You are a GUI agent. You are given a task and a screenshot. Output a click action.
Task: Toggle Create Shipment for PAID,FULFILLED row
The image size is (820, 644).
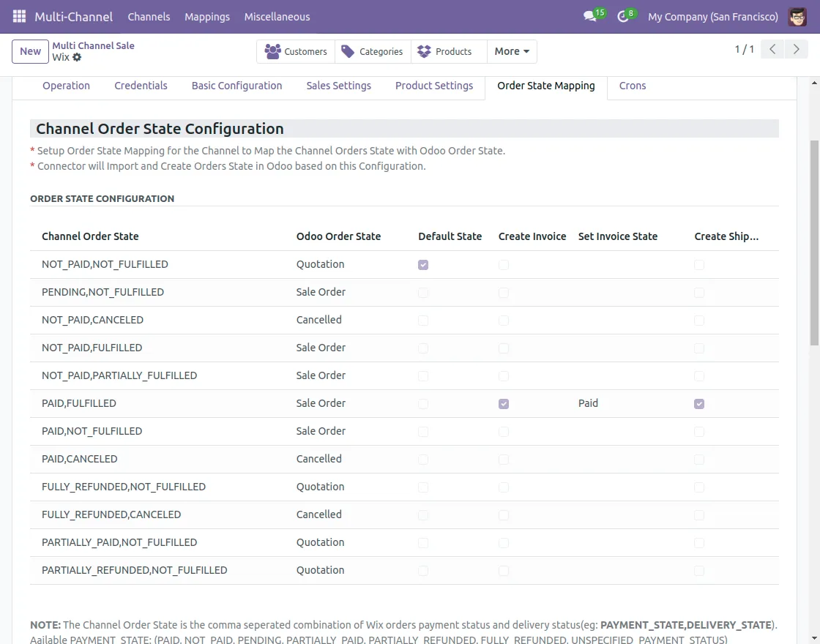coord(699,404)
